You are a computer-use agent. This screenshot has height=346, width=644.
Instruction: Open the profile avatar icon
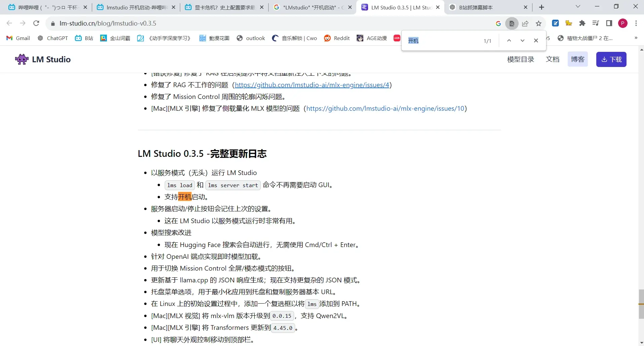click(622, 23)
